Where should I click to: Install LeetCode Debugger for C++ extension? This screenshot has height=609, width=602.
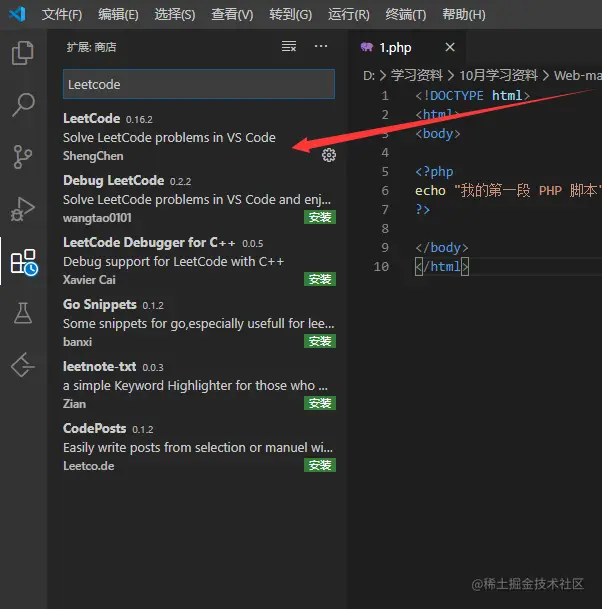320,279
